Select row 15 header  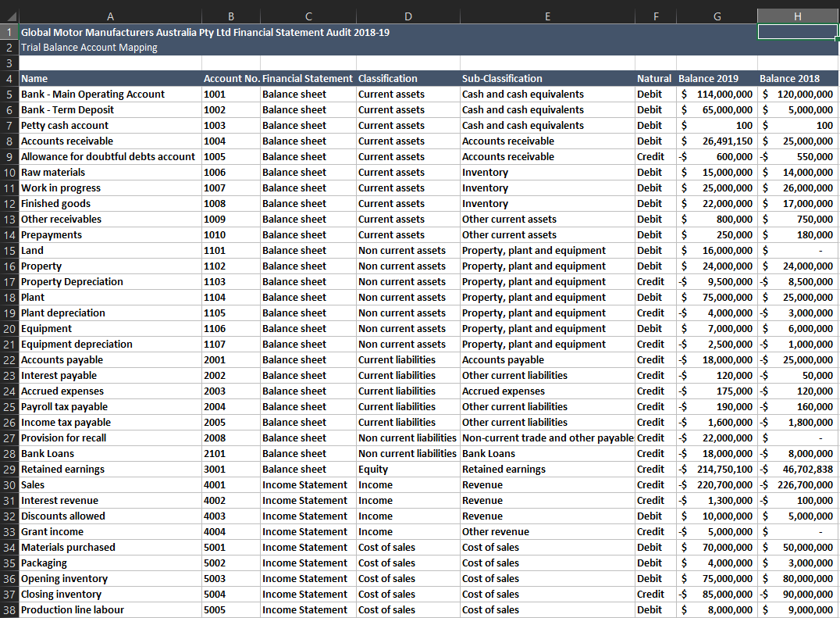(x=9, y=251)
